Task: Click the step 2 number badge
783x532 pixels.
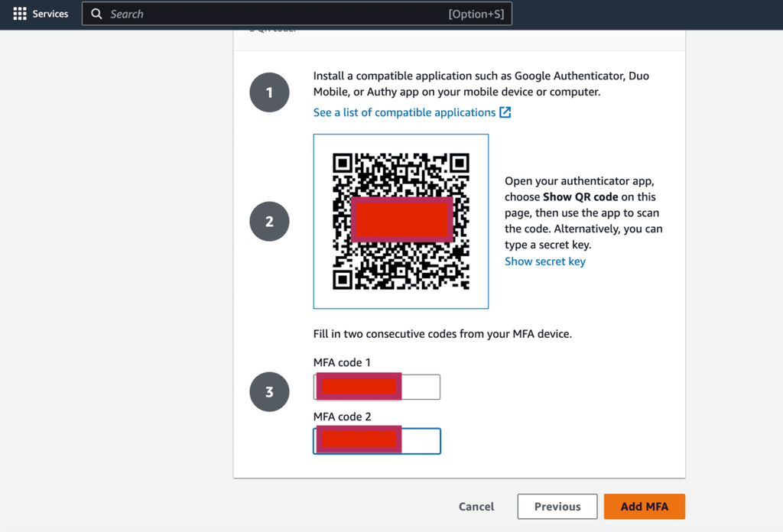Action: click(x=269, y=222)
